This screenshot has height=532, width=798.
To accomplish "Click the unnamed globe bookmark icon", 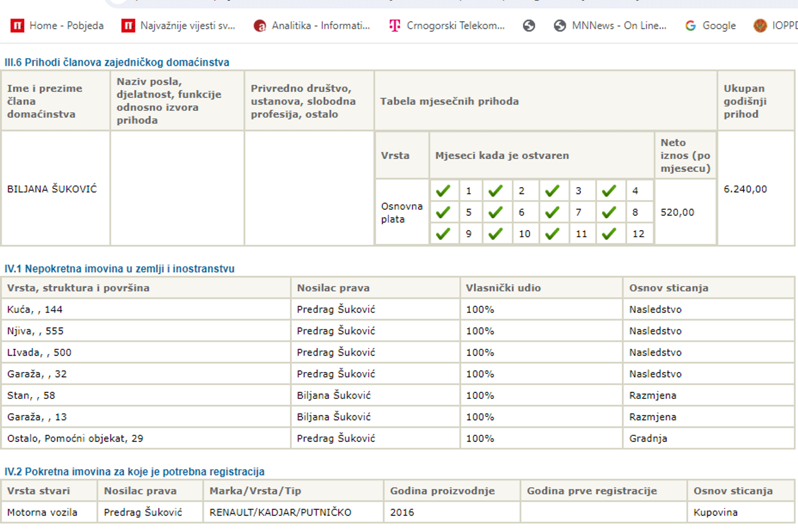I will coord(529,26).
